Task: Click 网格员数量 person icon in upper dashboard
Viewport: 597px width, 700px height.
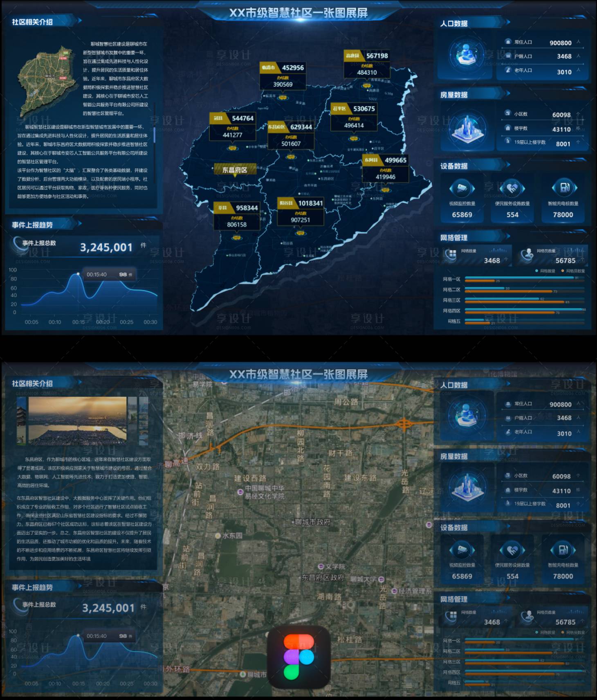Action: click(x=527, y=254)
